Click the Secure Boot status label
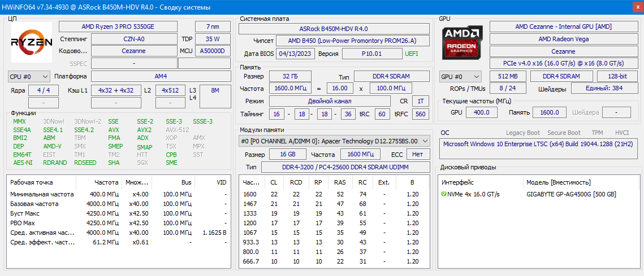This screenshot has height=276, width=644. click(x=563, y=133)
